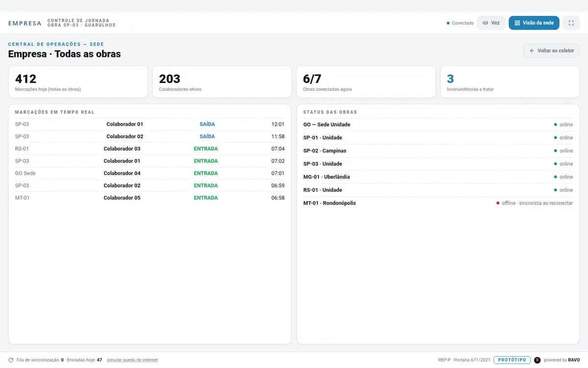Open the 6/7 Obras conectadas card
The width and height of the screenshot is (588, 368).
click(366, 82)
